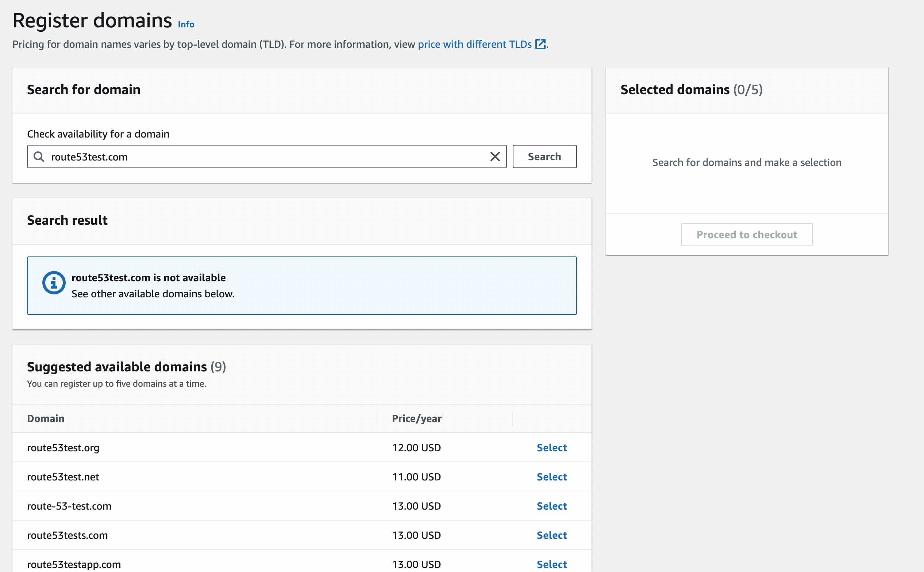This screenshot has width=924, height=572.
Task: Click the 'You can register up to five domains' note
Action: pos(116,384)
